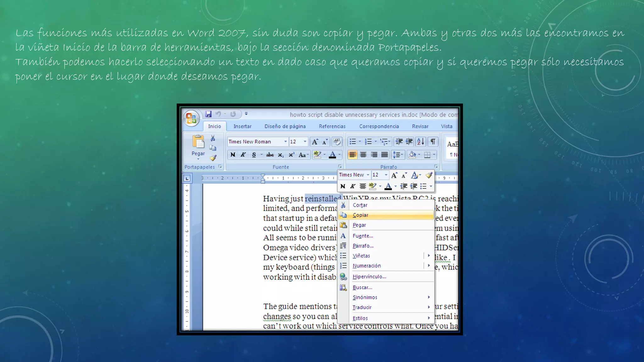Click Decrease Indent in the ribbon
This screenshot has width=644, height=362.
399,142
